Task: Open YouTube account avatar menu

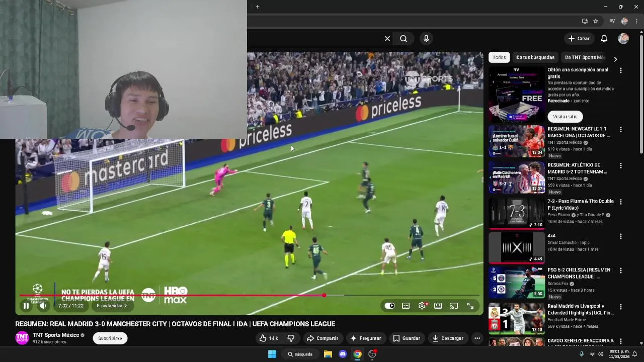Action: (x=623, y=39)
